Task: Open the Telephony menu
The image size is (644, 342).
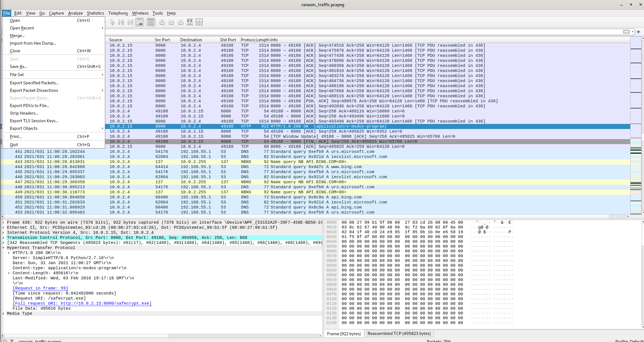Action: [118, 13]
